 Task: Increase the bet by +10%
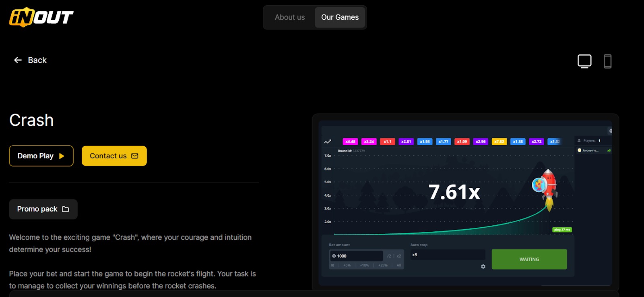(364, 265)
